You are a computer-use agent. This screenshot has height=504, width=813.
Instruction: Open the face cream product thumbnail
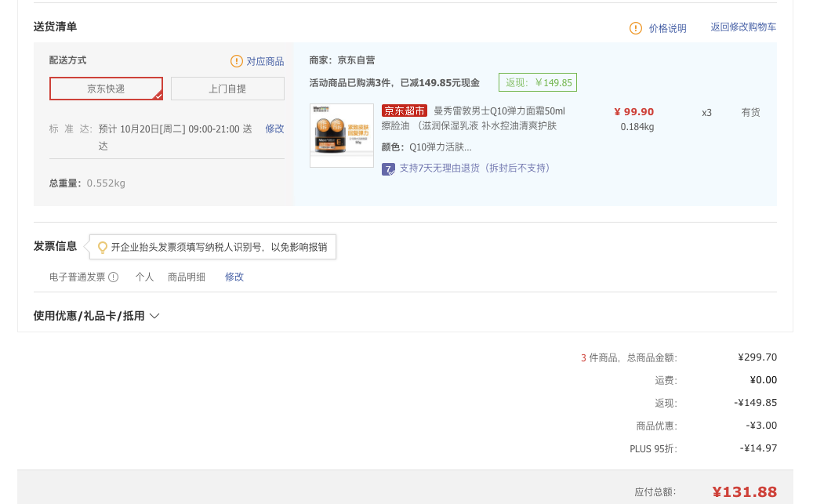342,136
